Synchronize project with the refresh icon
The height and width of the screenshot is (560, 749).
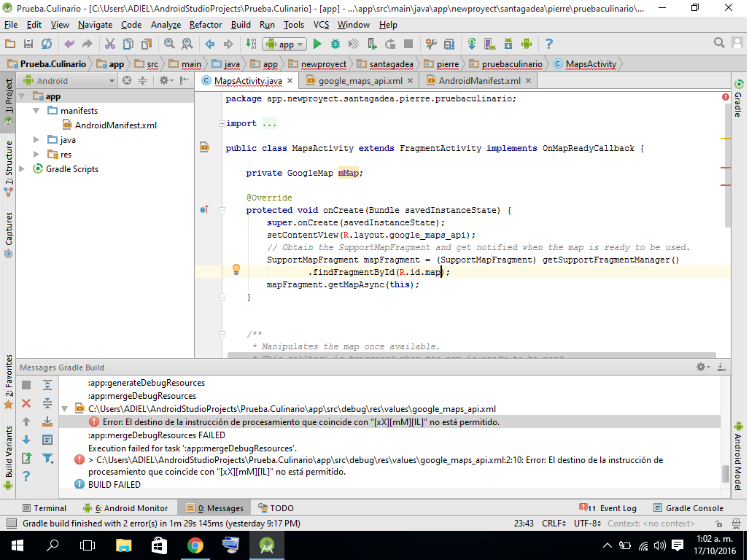click(47, 44)
